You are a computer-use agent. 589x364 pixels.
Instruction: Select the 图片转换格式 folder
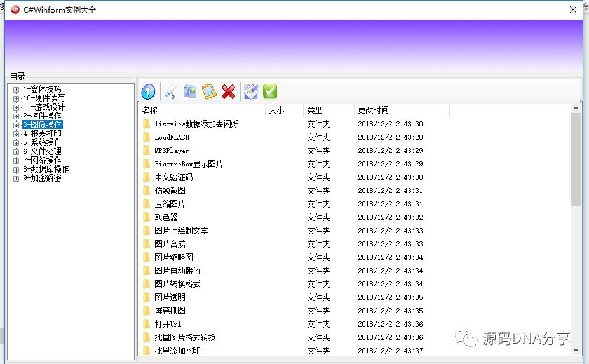click(x=177, y=284)
